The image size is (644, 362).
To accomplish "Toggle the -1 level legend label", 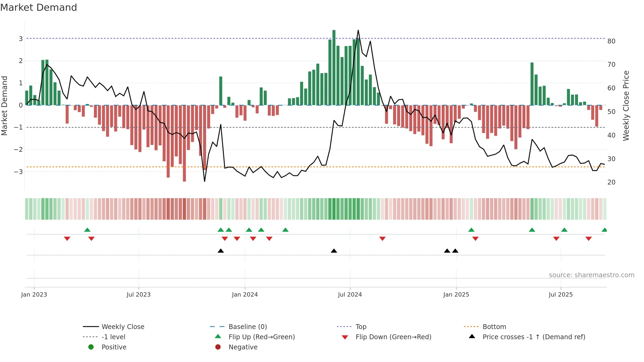I will click(114, 337).
